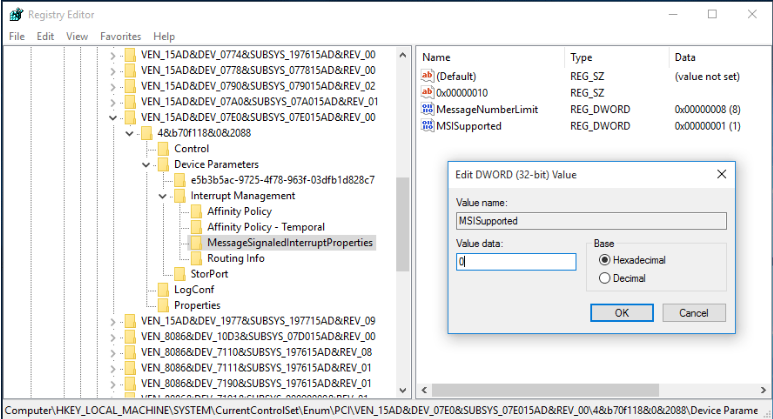Select the Routing Info folder icon

pos(196,258)
